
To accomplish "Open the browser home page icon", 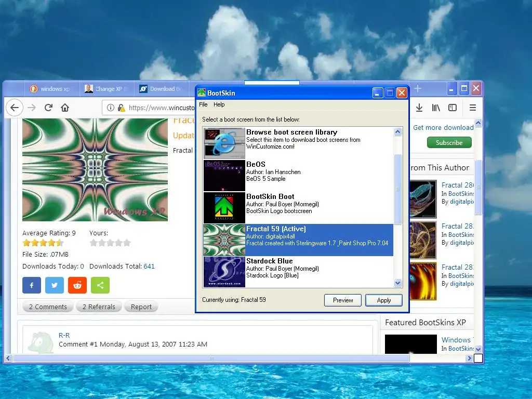I will (65, 108).
